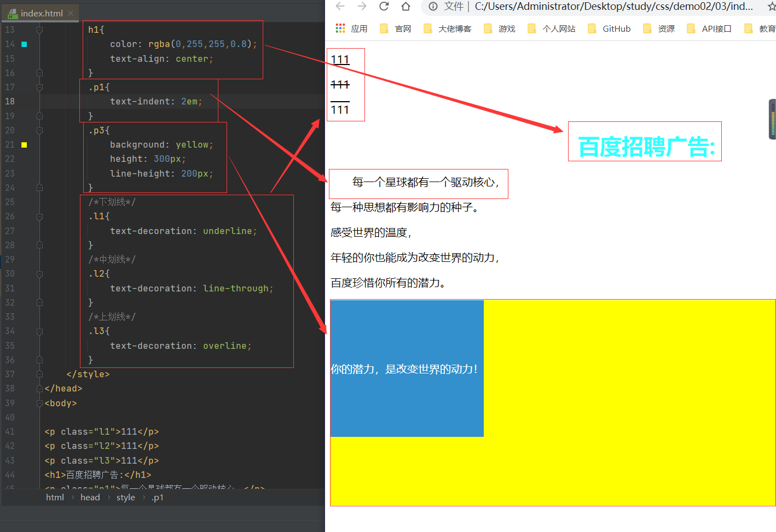Click background: yellow code on line 21

coord(161,145)
